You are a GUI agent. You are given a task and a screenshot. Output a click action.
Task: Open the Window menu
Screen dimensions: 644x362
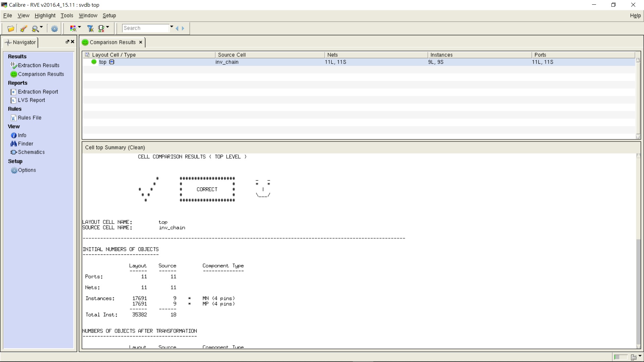pyautogui.click(x=88, y=15)
